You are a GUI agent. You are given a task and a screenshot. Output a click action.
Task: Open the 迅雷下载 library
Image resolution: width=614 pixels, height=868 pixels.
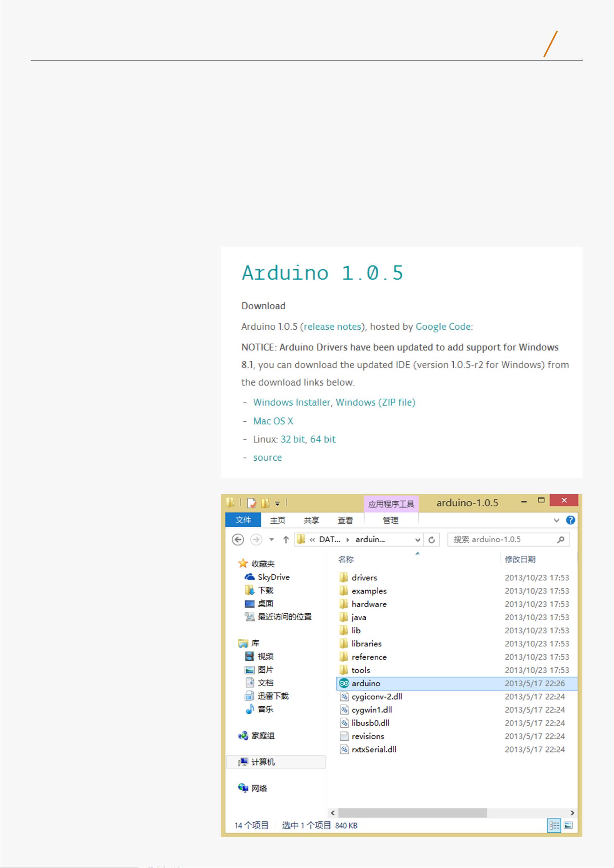[x=273, y=696]
